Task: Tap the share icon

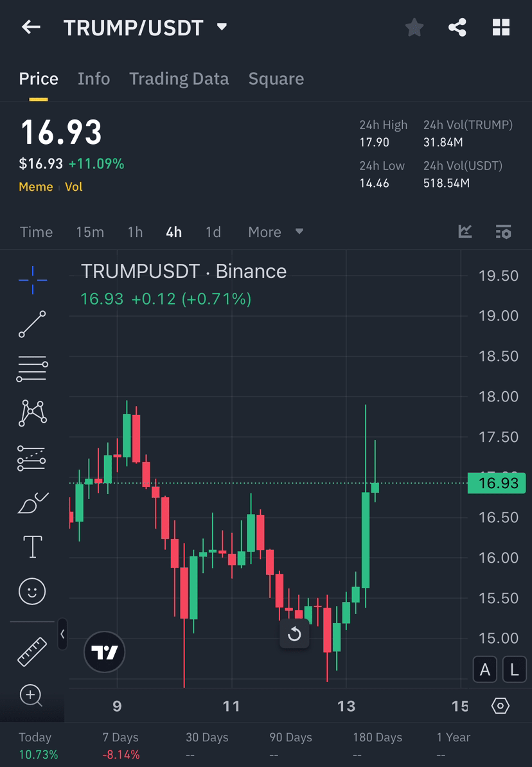Action: coord(457,27)
